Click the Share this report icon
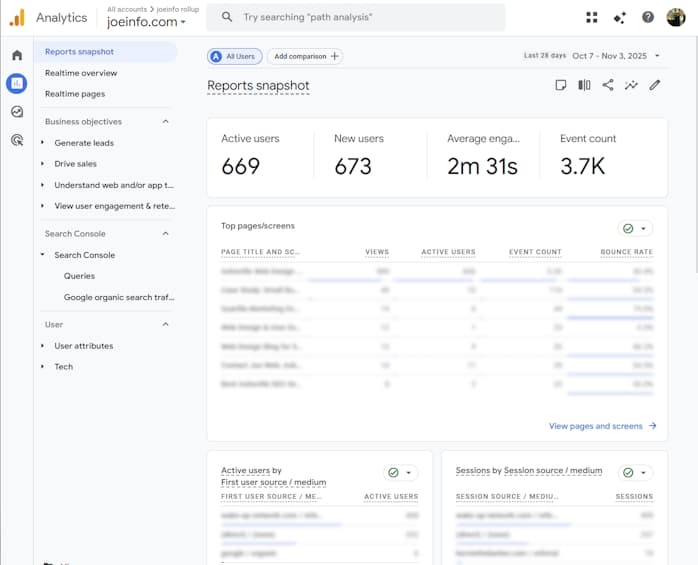Image resolution: width=698 pixels, height=565 pixels. 608,86
